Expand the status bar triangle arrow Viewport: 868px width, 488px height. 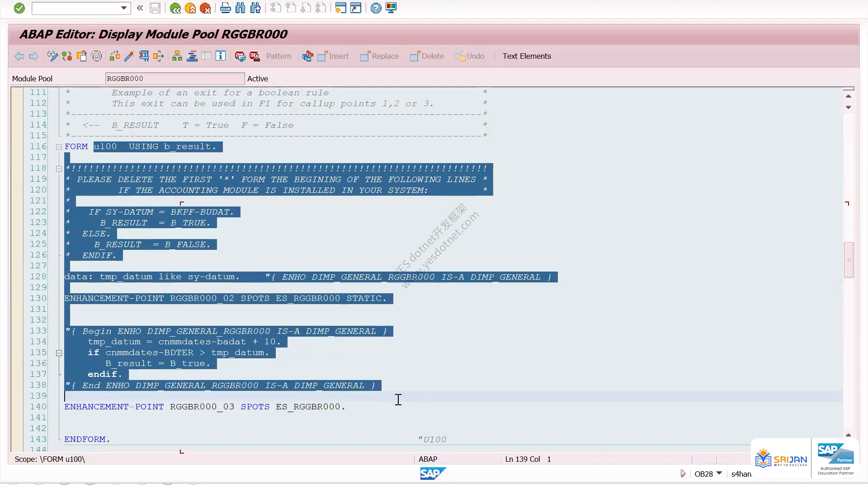click(x=683, y=474)
